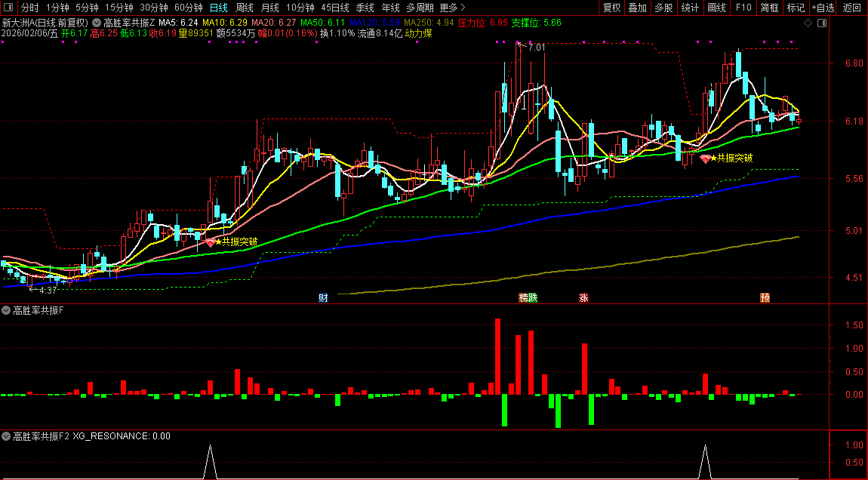Image resolution: width=868 pixels, height=480 pixels.
Task: Select the 分时 intraday tab
Action: pos(30,8)
